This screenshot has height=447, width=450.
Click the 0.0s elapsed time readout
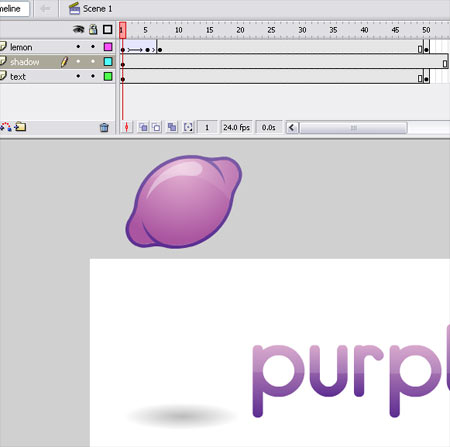coord(269,127)
